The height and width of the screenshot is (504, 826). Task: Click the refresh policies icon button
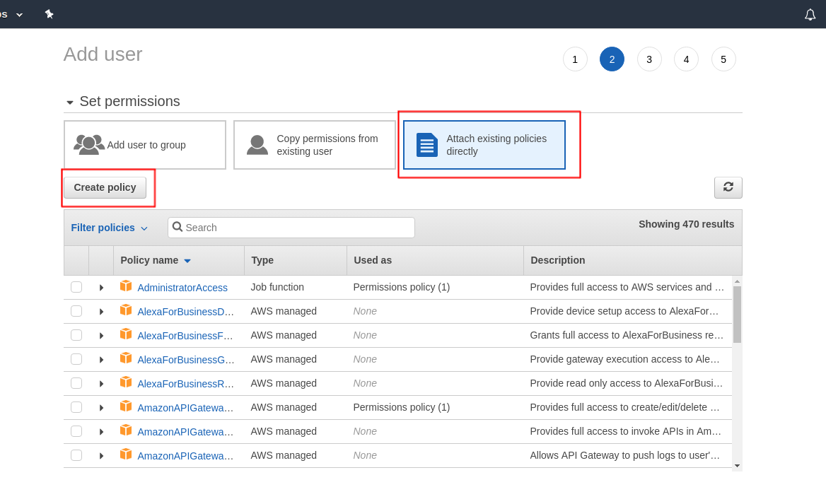[x=728, y=187]
